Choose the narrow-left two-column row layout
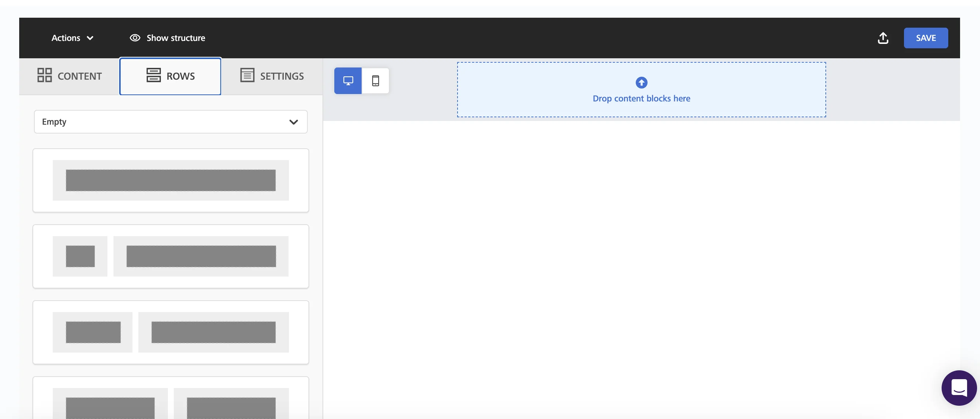The height and width of the screenshot is (419, 980). 171,256
